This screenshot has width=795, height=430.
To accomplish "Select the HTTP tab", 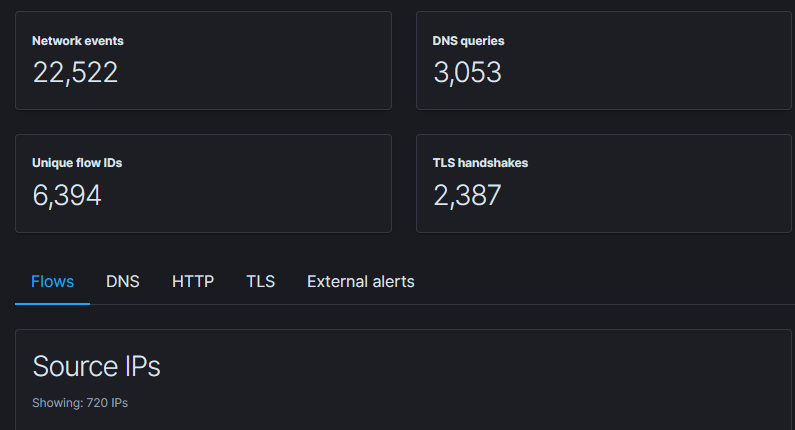I will tap(193, 282).
